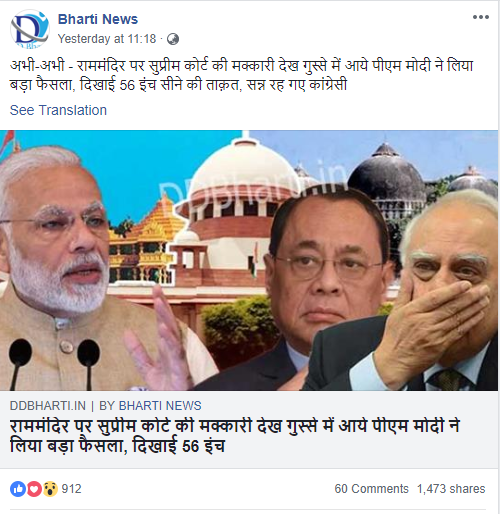Click the DDBHARTI.IN source label

point(48,406)
